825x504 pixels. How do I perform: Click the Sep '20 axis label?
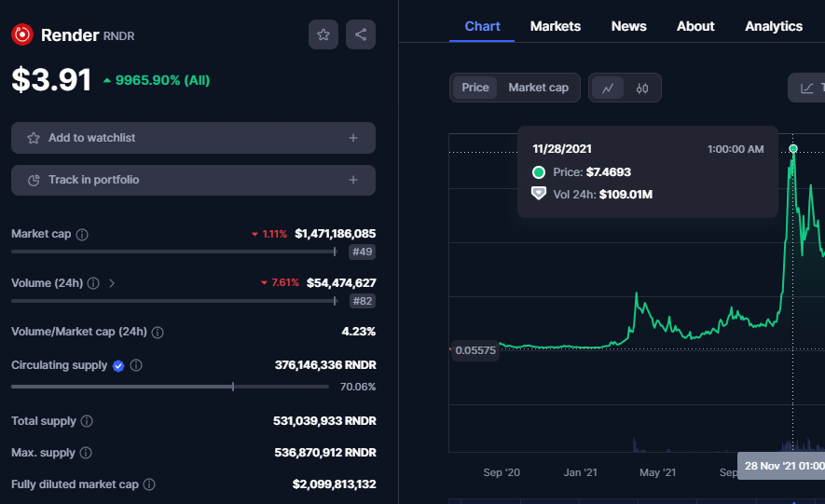pos(502,472)
